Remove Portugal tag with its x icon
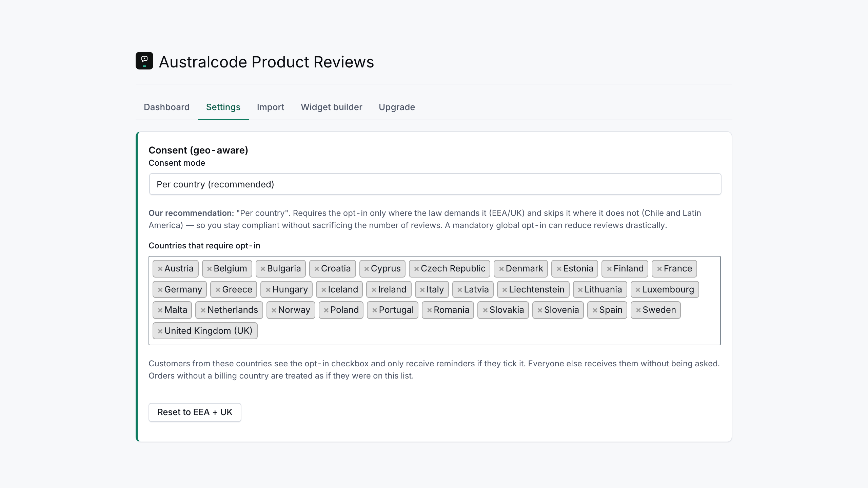868x488 pixels. pyautogui.click(x=375, y=310)
